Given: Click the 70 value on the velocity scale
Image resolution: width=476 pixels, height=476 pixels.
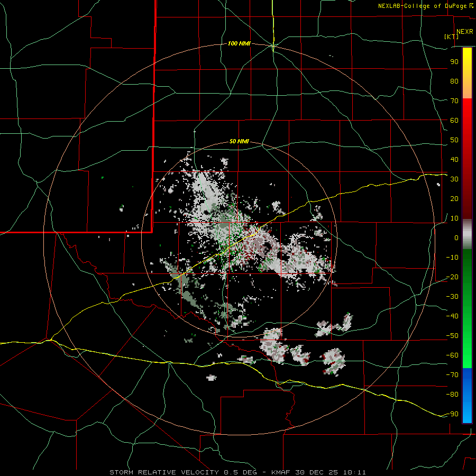Looking at the screenshot, I should pos(454,101).
